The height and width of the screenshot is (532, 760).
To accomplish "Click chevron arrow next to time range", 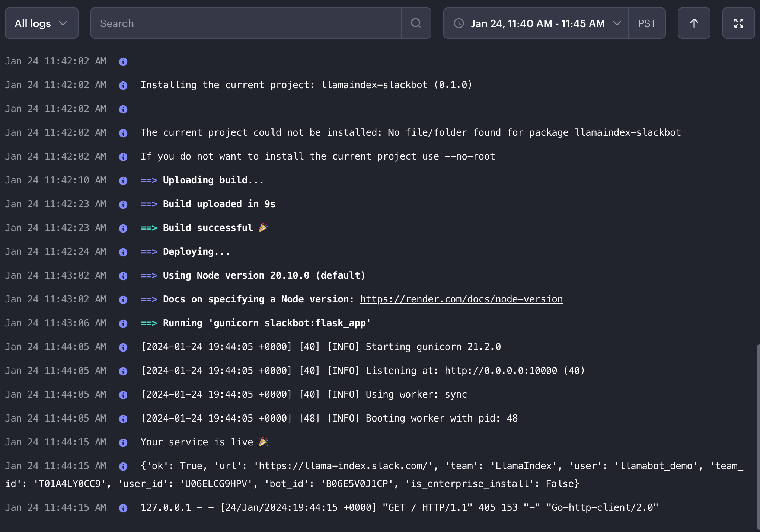I will click(617, 23).
